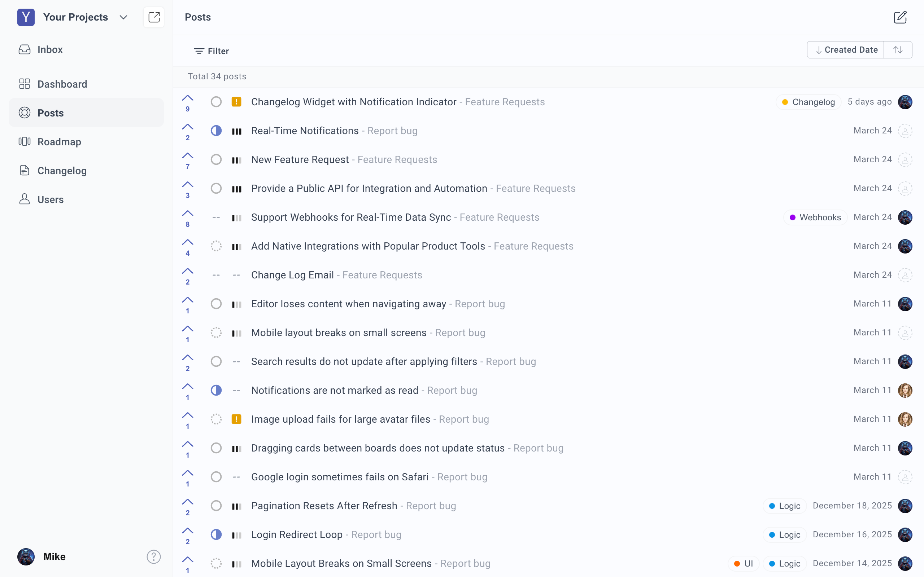924x577 pixels.
Task: Upvote the Changelog Widget with Notification Indicator post
Action: (187, 98)
